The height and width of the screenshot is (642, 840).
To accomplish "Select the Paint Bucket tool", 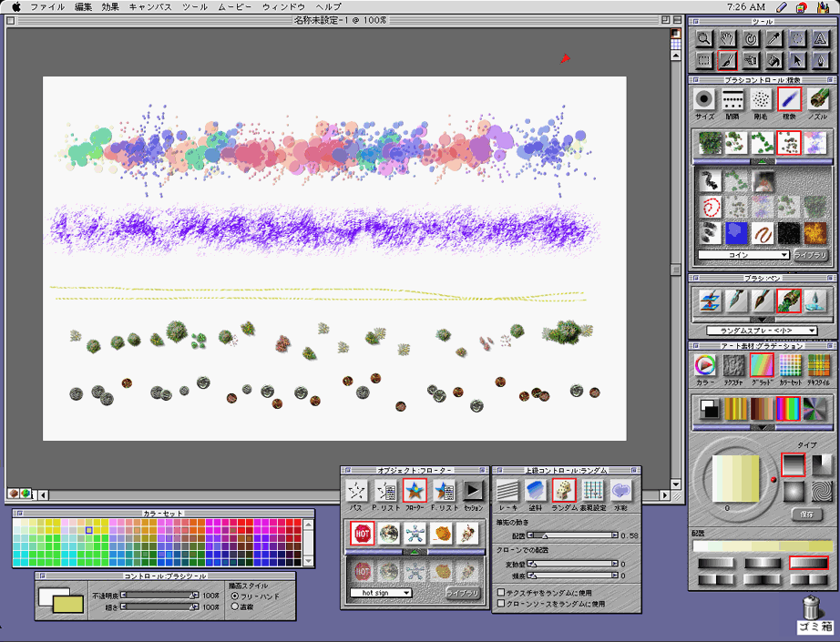I will coord(774,60).
